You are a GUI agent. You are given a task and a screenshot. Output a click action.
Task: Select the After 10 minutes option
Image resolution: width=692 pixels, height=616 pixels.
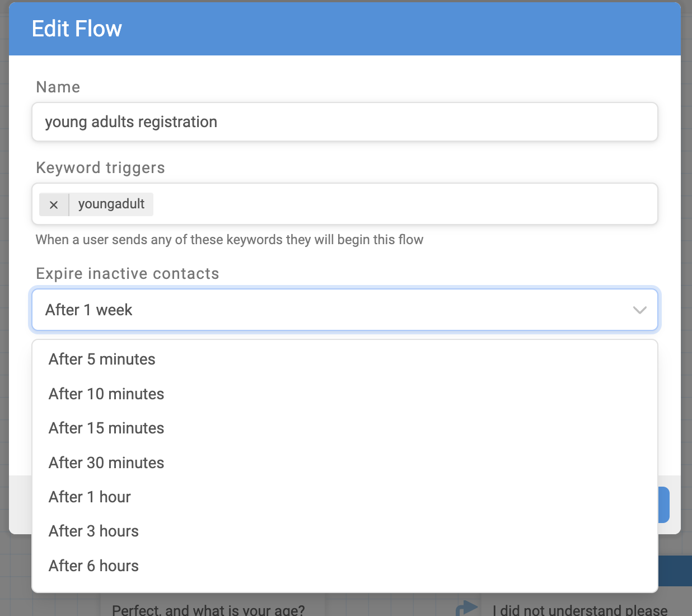(106, 394)
